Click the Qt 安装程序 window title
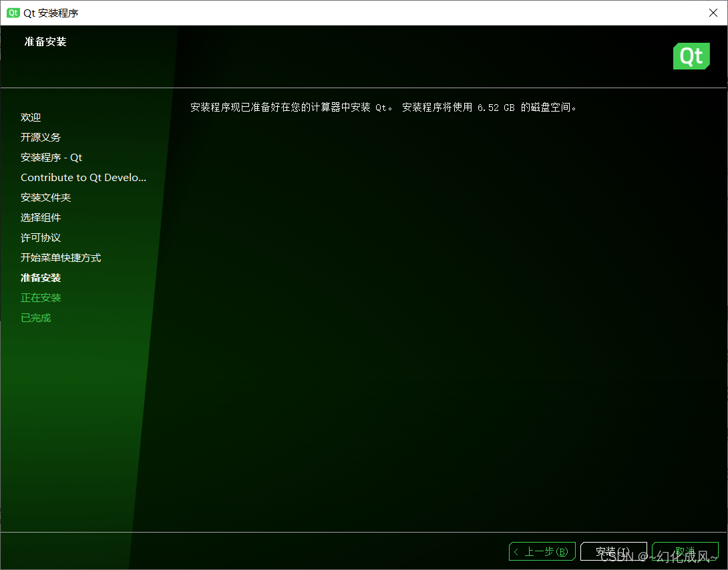 51,13
